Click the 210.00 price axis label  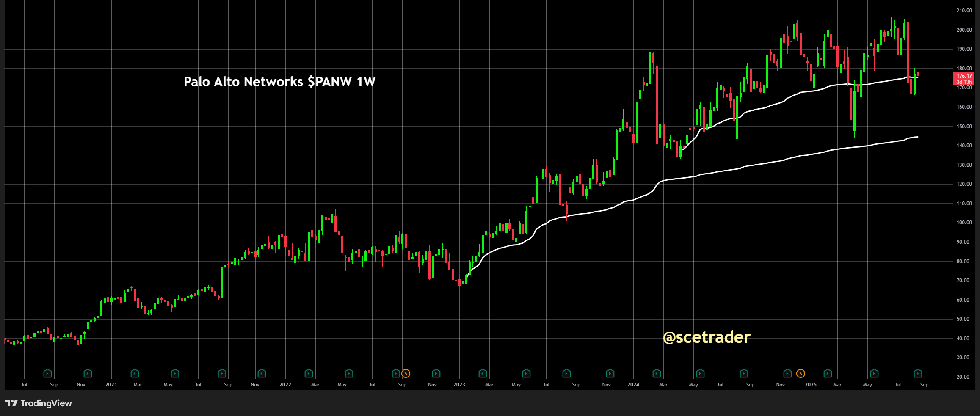[x=964, y=11]
